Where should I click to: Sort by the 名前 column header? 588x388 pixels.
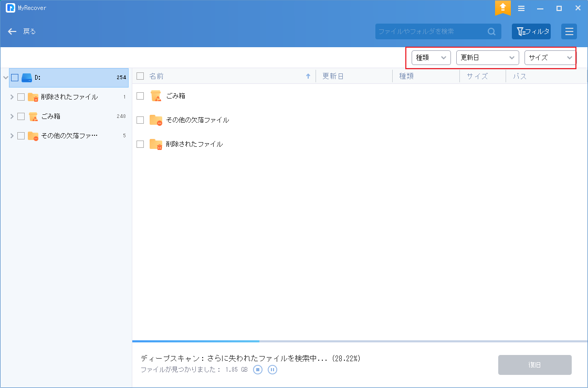tap(156, 77)
